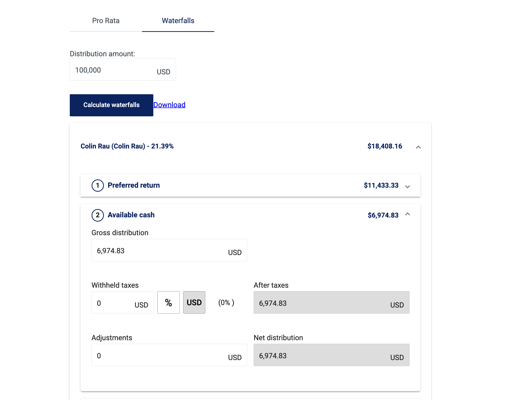
Task: Select the Waterfalls tab
Action: click(x=178, y=21)
